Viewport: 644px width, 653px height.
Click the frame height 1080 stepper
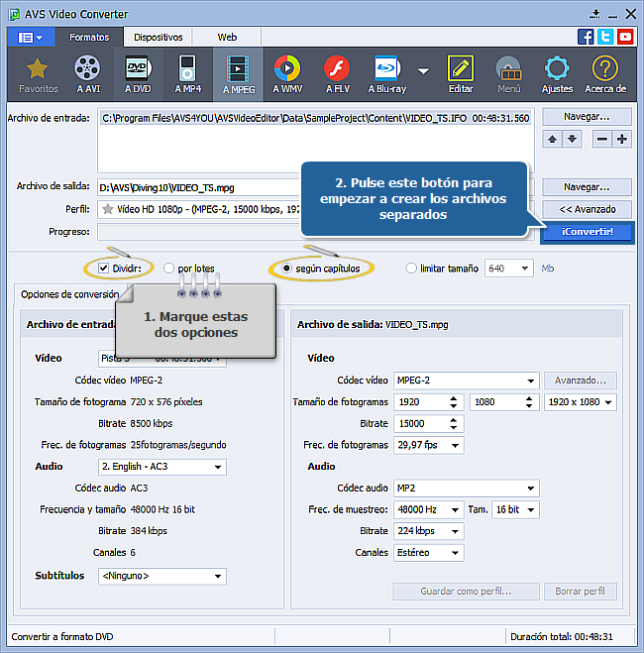coord(529,402)
